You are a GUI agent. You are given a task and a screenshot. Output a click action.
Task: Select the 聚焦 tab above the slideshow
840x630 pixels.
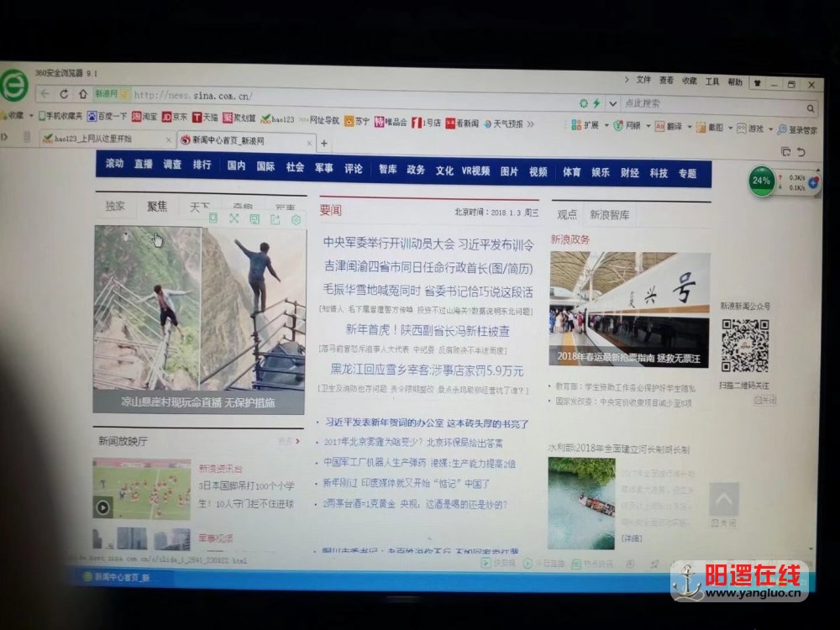click(x=157, y=207)
